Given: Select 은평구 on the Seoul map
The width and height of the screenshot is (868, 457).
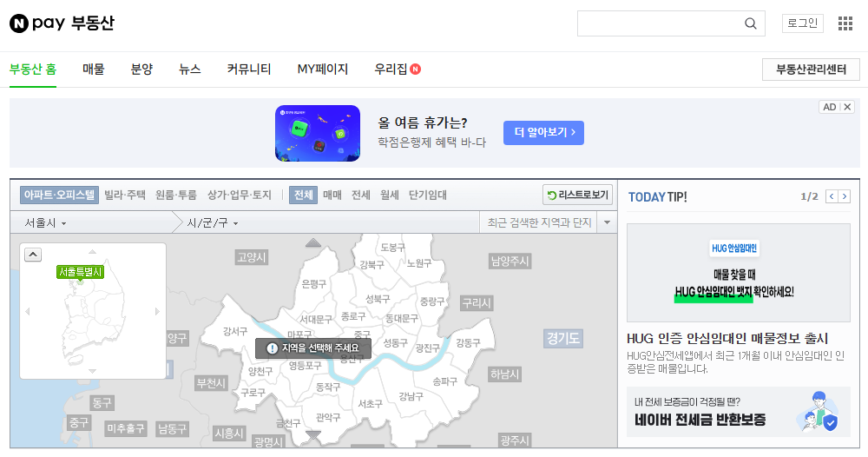Looking at the screenshot, I should (x=314, y=284).
